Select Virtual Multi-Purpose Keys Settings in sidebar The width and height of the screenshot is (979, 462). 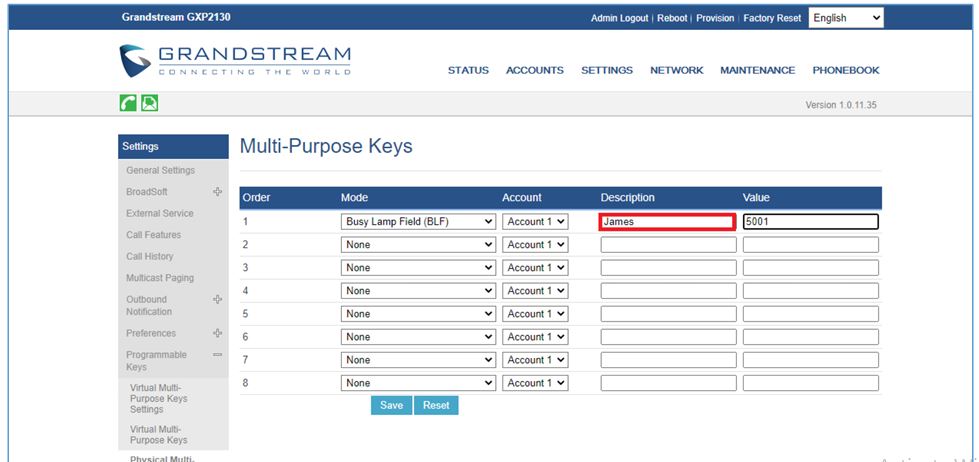point(158,398)
